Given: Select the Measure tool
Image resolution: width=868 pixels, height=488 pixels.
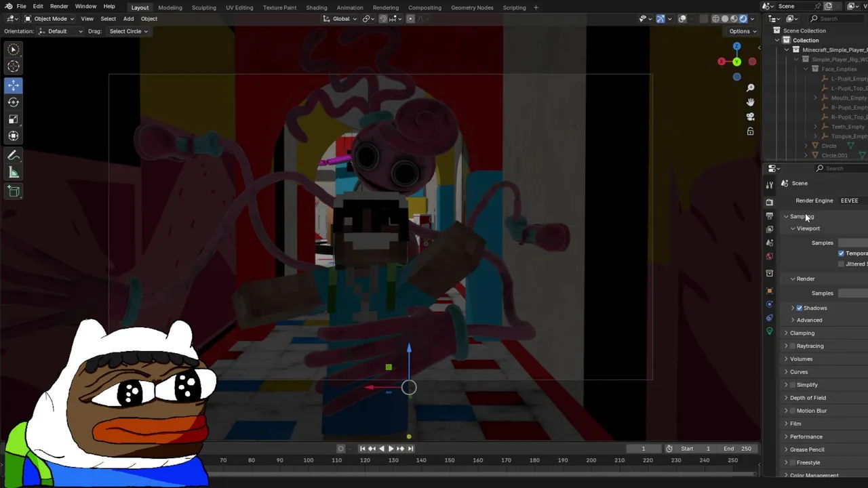Looking at the screenshot, I should tap(14, 172).
